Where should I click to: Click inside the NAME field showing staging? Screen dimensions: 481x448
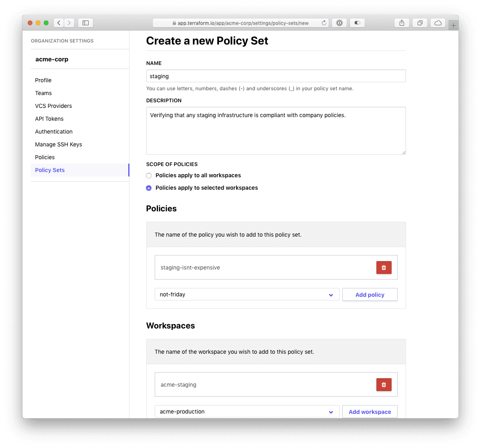(x=276, y=76)
